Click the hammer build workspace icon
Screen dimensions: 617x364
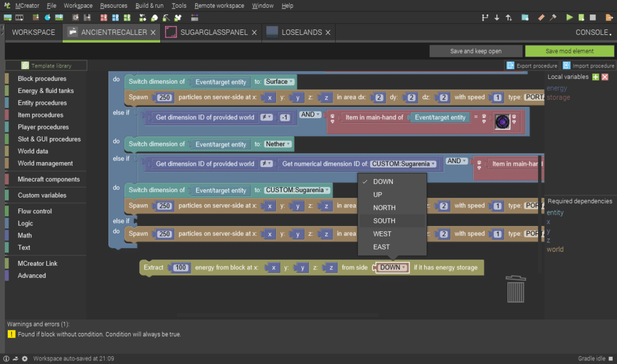tap(553, 17)
